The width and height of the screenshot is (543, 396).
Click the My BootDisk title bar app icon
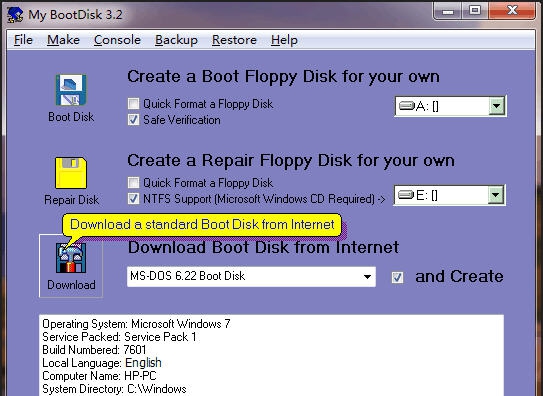15,15
